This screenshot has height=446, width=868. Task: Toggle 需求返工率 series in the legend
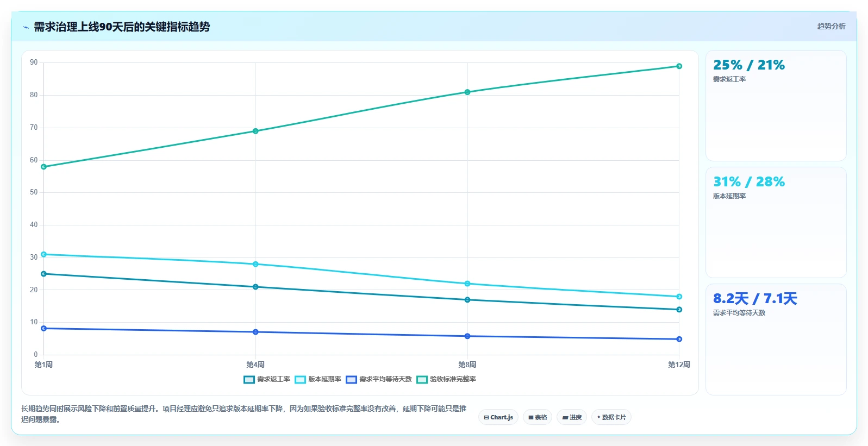(x=267, y=379)
